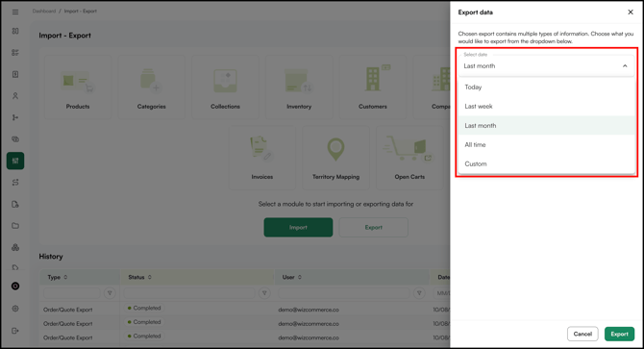Click the Cancel button

[582, 334]
